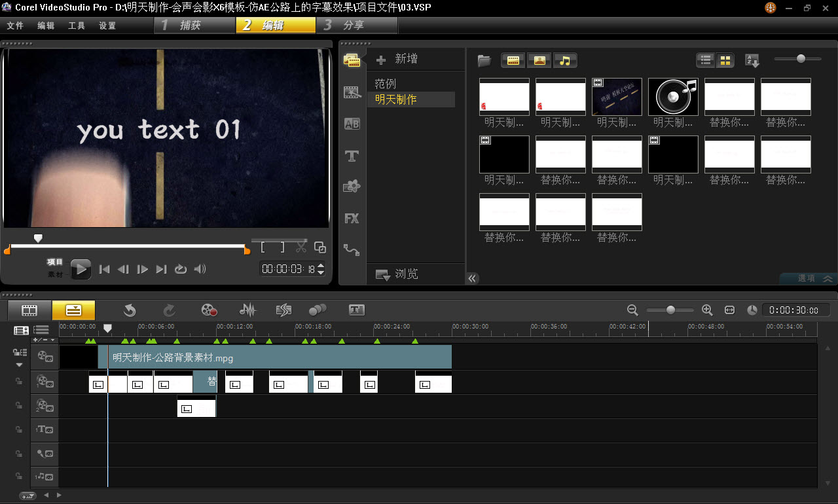The height and width of the screenshot is (504, 838).
Task: Open the Transition (AB) library icon
Action: tap(352, 124)
